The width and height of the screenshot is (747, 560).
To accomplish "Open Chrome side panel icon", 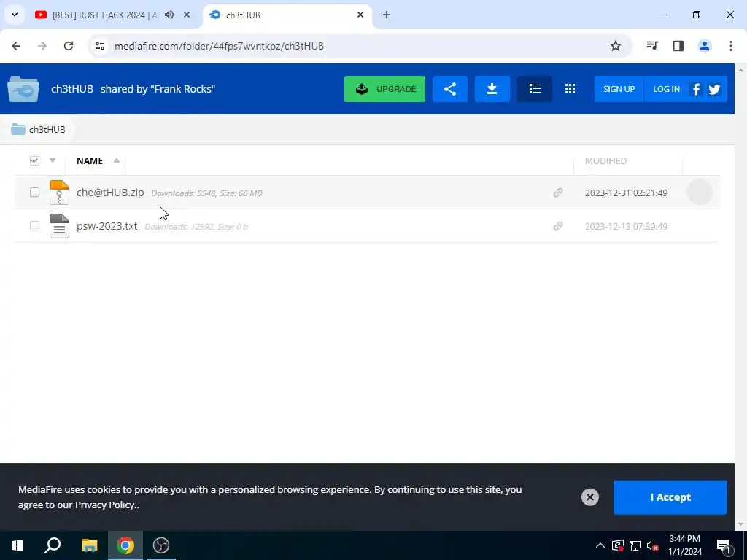I will pos(678,46).
